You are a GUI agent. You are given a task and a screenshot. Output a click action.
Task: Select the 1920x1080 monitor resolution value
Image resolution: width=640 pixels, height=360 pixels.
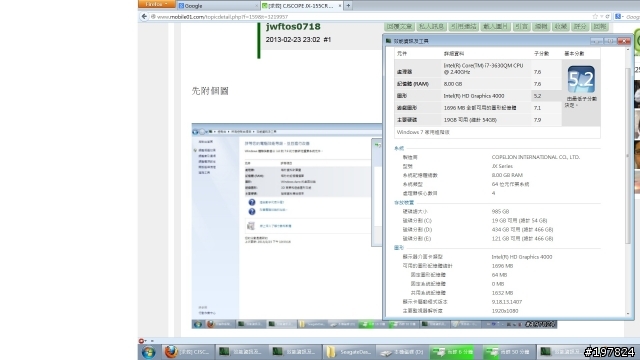[505, 311]
